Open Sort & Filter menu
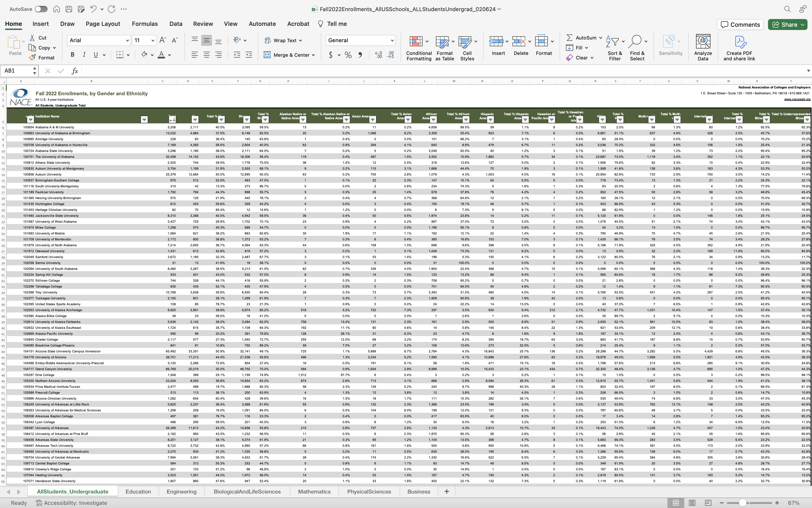This screenshot has height=508, width=812. 615,48
